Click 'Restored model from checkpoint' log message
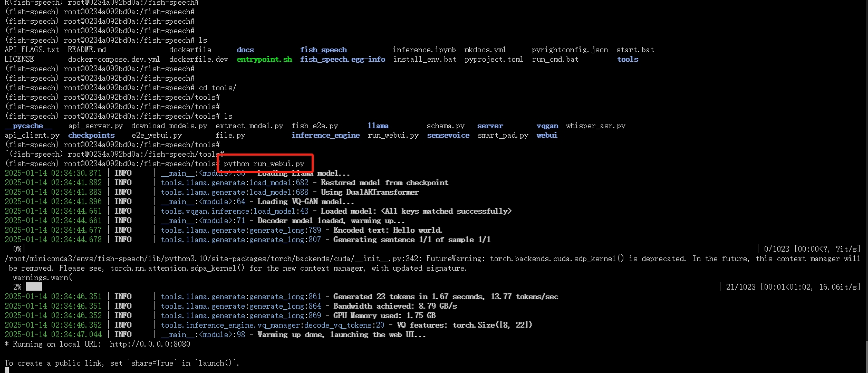This screenshot has width=868, height=373. tap(384, 183)
